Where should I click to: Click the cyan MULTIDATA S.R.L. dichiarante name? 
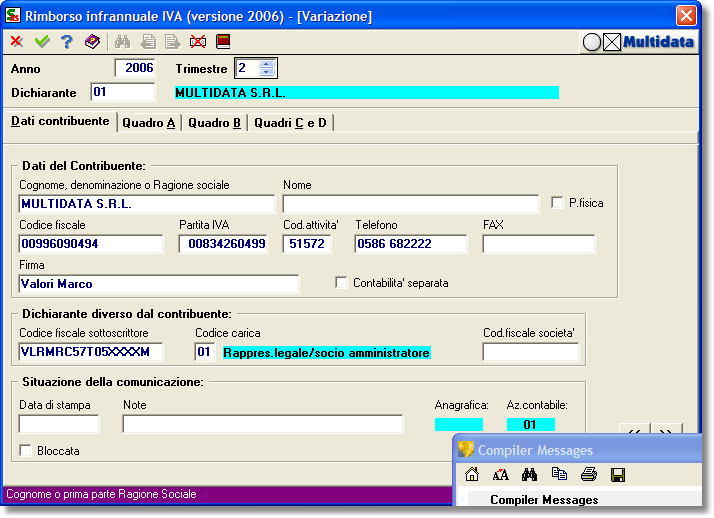point(367,92)
